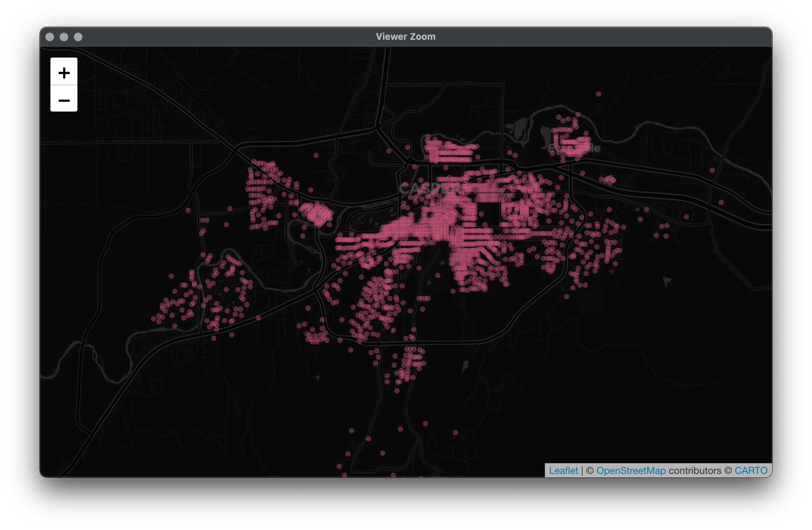
Task: Click the Evansville label on the map
Action: click(574, 148)
